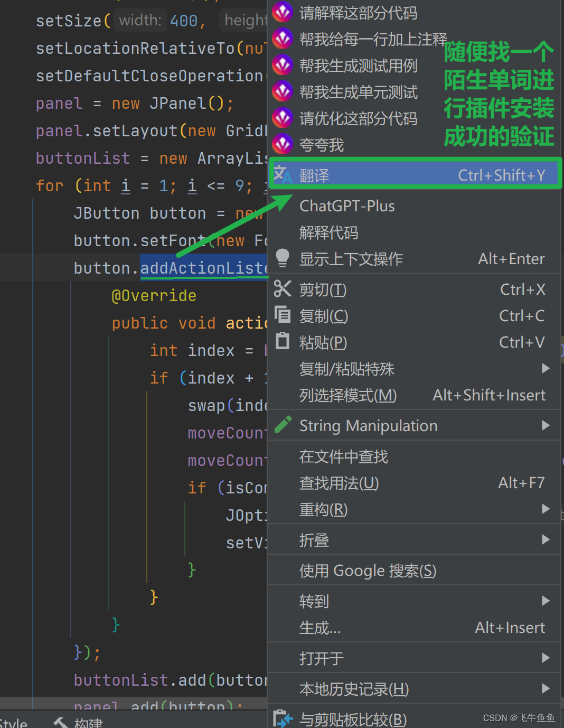Click the translate icon beside 翻译
This screenshot has height=728, width=564.
point(283,174)
